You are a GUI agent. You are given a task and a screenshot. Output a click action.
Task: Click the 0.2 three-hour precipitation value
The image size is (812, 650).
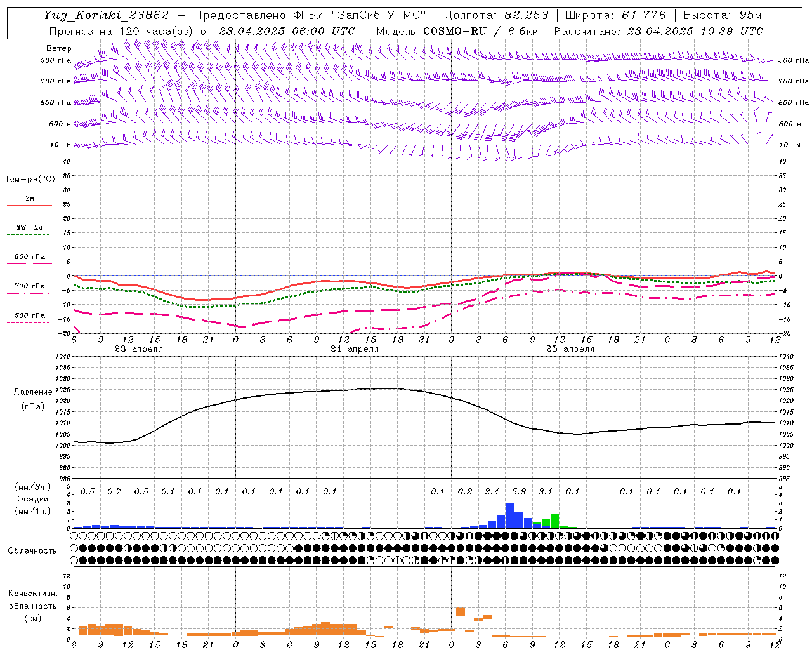[465, 491]
